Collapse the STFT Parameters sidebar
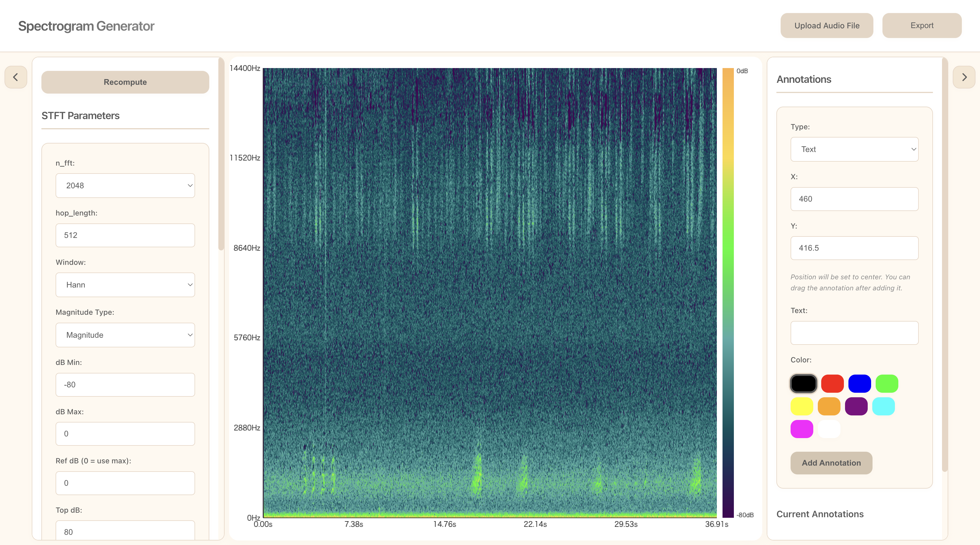980x545 pixels. (x=16, y=77)
